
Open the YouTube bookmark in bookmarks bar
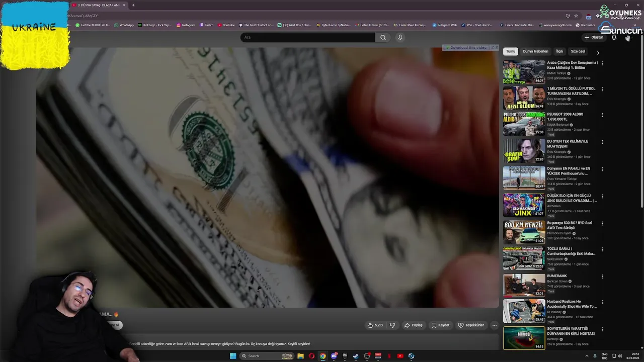[226, 25]
